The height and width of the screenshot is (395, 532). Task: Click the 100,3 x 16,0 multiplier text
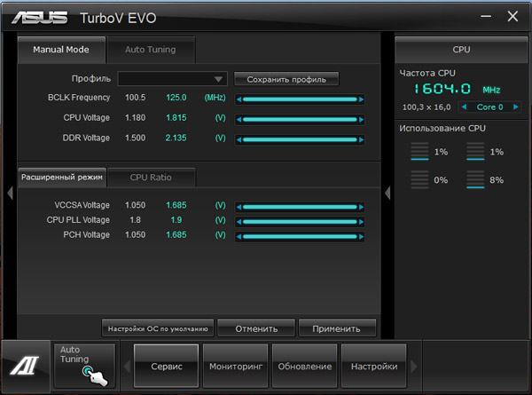tap(426, 107)
